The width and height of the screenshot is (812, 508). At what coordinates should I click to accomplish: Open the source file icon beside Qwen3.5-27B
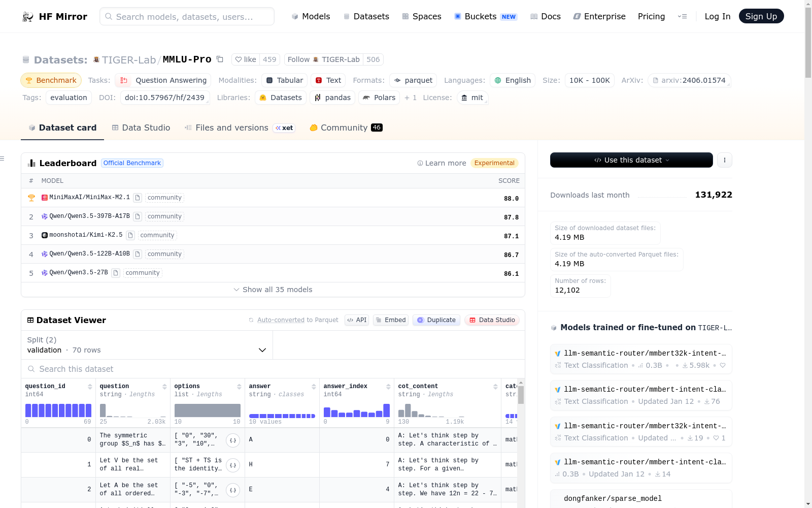(116, 273)
